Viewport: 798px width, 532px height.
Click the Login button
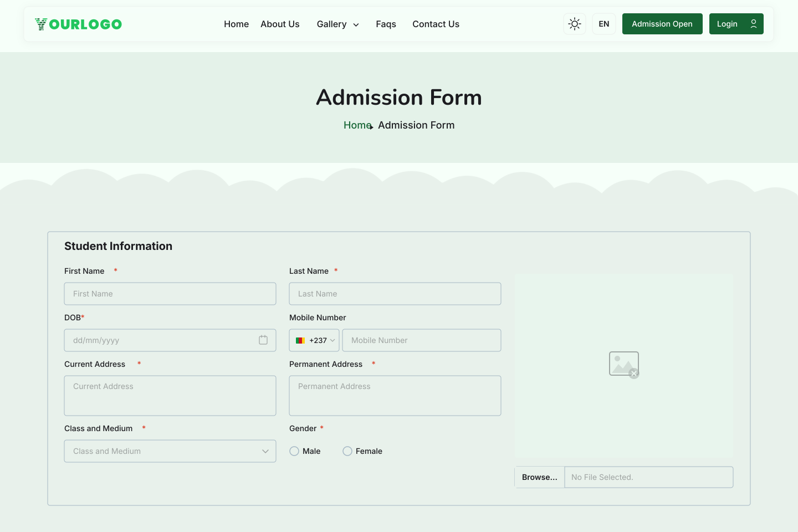(x=736, y=24)
